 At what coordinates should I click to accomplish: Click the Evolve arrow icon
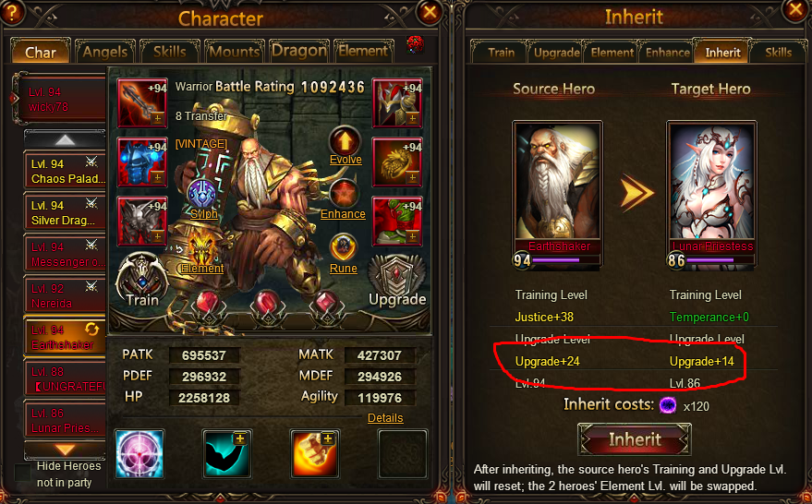345,140
